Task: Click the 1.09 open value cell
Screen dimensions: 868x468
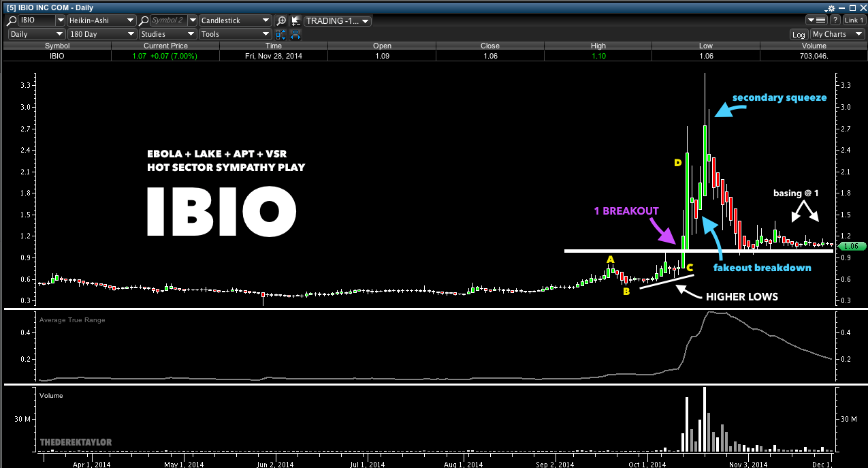Action: tap(381, 56)
